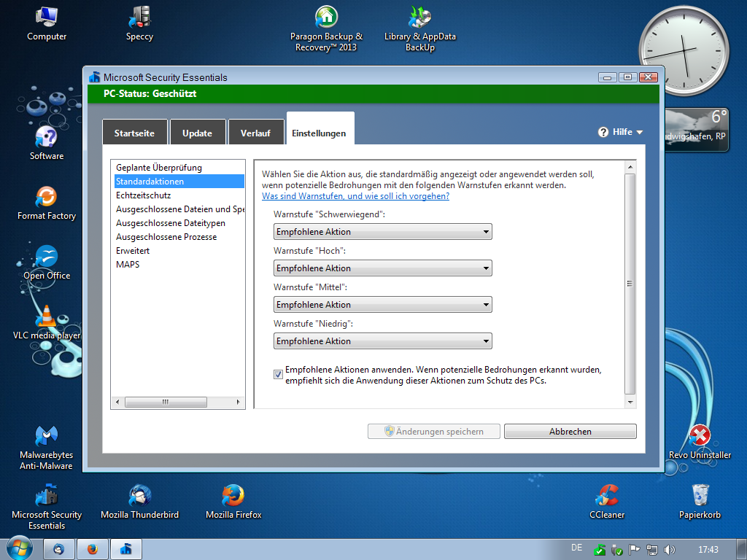Open Microsoft Security Essentials desktop shortcut
This screenshot has width=747, height=560.
coord(46,507)
